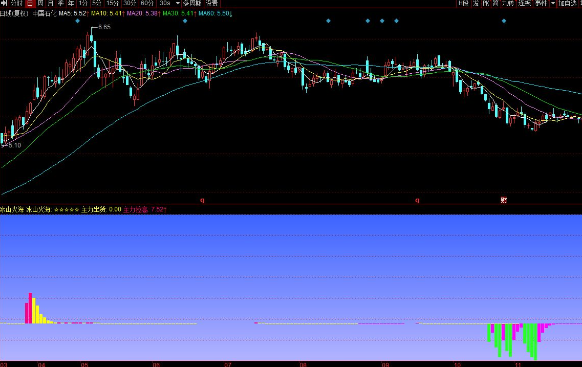This screenshot has height=367, width=582.
Task: Select the 5分 five-minute period
Action: coord(97,3)
